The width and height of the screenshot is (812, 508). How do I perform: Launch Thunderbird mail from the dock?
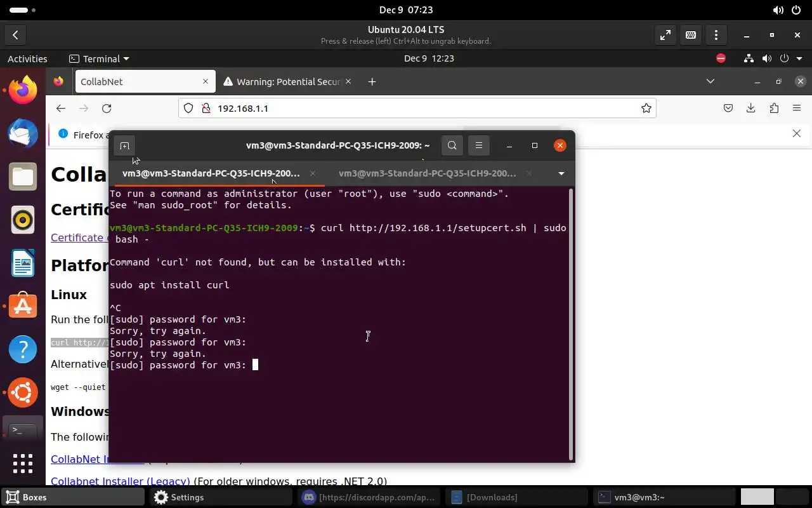coord(23,133)
